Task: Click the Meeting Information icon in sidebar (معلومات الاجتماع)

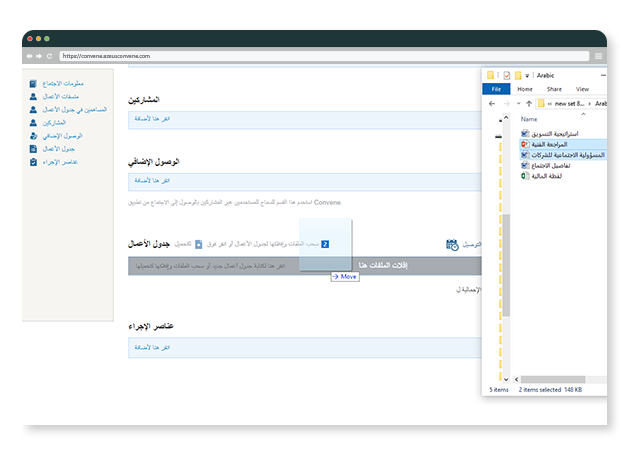Action: click(x=33, y=84)
